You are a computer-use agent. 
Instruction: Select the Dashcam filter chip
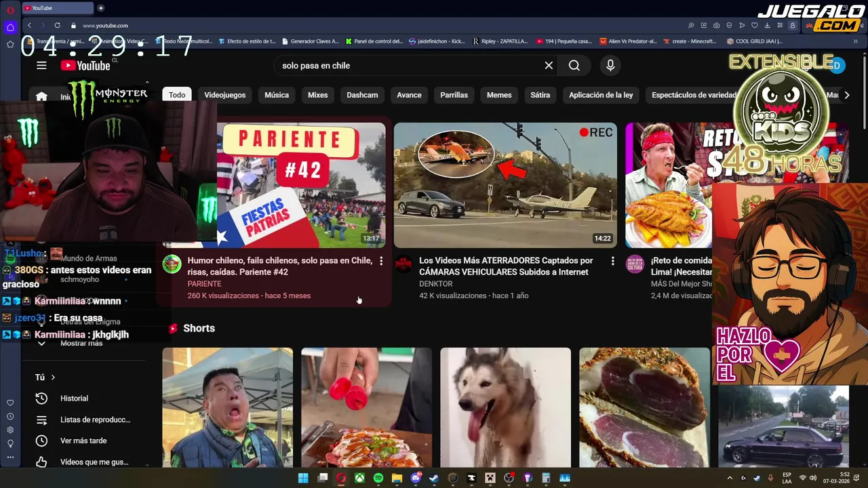click(x=362, y=95)
